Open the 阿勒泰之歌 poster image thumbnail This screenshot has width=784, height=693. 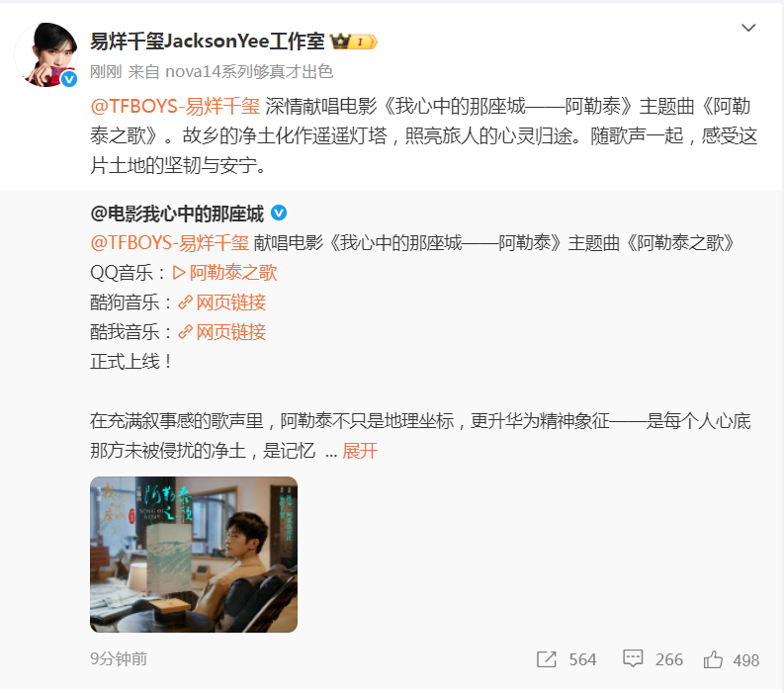click(x=194, y=555)
